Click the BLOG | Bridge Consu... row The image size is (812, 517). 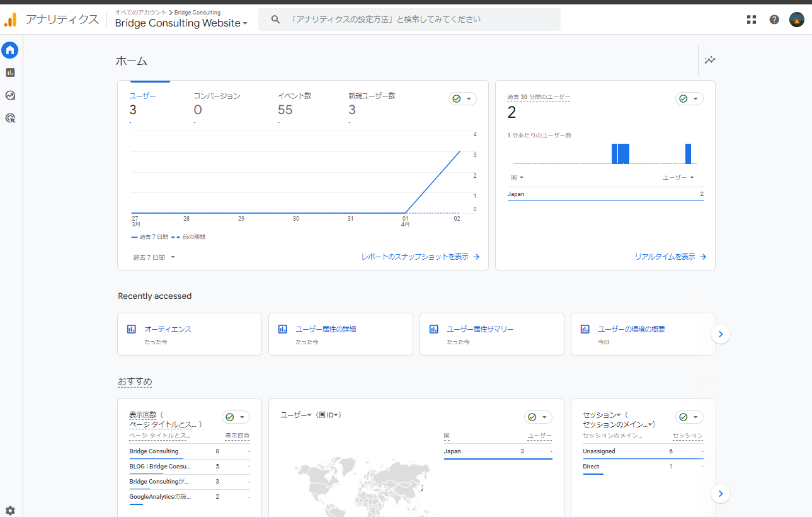(x=190, y=467)
